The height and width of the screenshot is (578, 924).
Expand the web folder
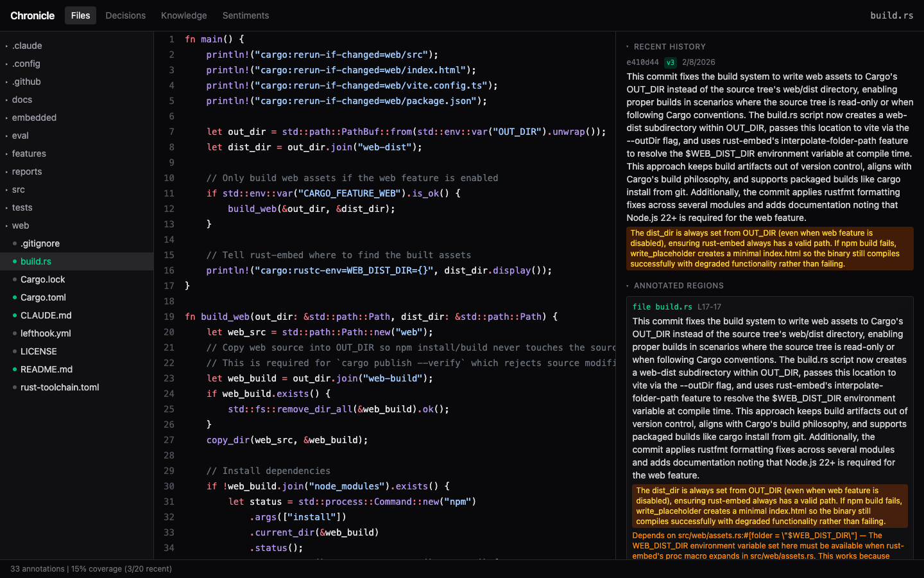[76, 225]
